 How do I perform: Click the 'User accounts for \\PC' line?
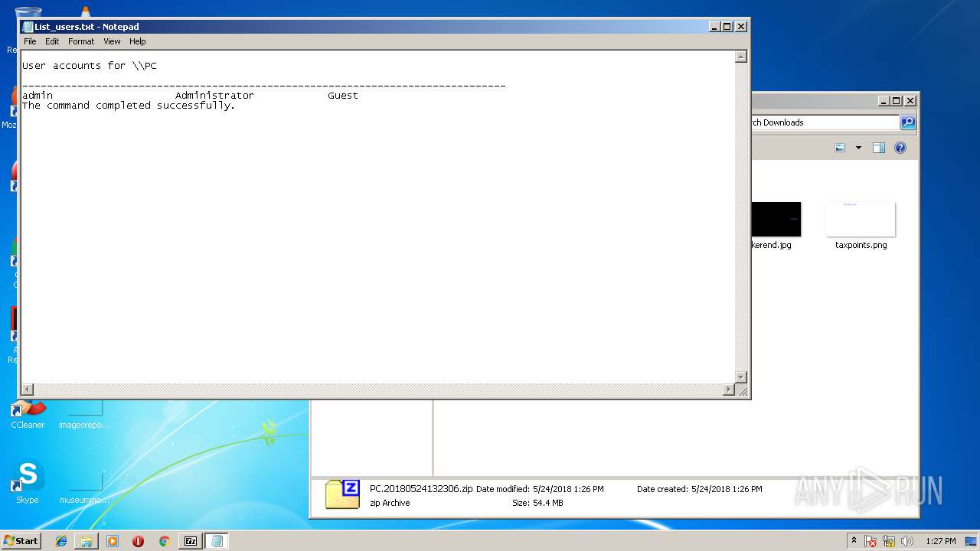point(90,66)
